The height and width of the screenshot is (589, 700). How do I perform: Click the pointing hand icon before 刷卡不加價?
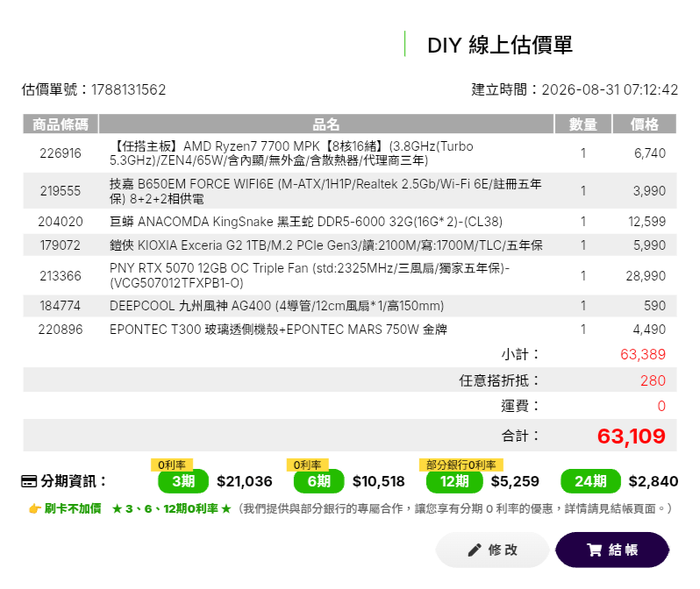click(x=35, y=508)
